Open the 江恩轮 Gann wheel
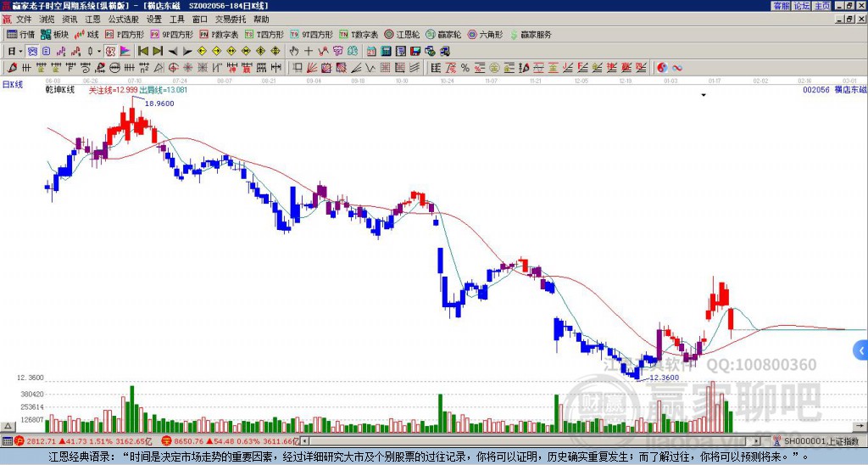This screenshot has width=868, height=465. pyautogui.click(x=402, y=34)
